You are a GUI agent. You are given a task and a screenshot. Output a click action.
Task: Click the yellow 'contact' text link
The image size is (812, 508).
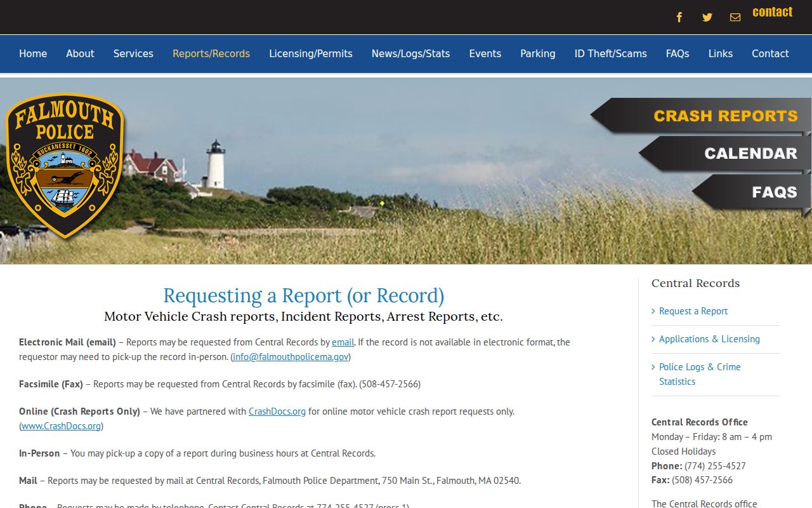point(772,12)
